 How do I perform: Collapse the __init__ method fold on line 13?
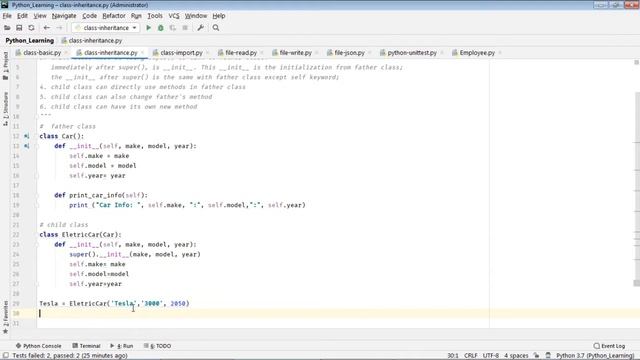(37, 146)
